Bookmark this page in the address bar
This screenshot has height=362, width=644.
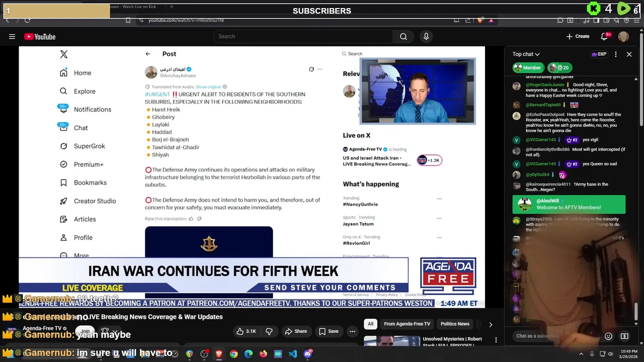click(128, 20)
